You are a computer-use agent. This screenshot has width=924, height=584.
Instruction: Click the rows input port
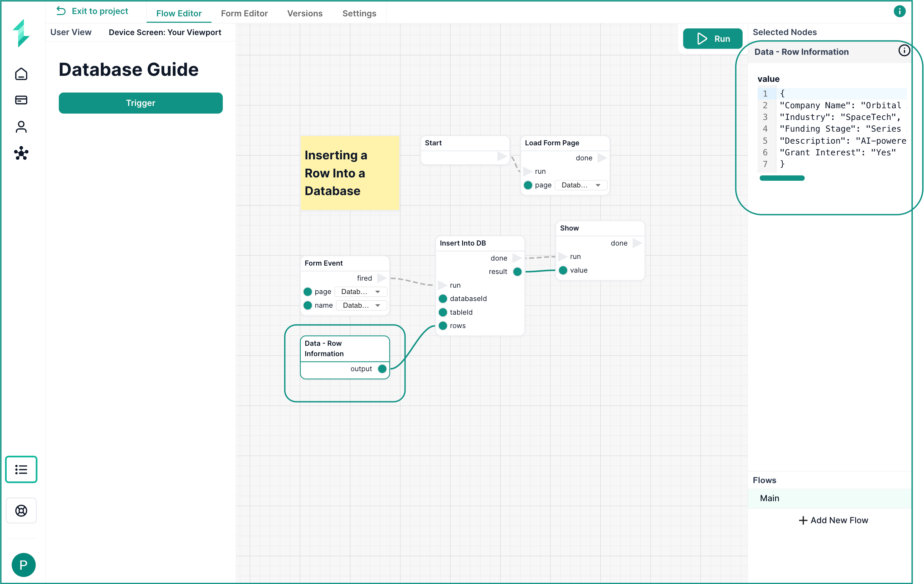(443, 326)
